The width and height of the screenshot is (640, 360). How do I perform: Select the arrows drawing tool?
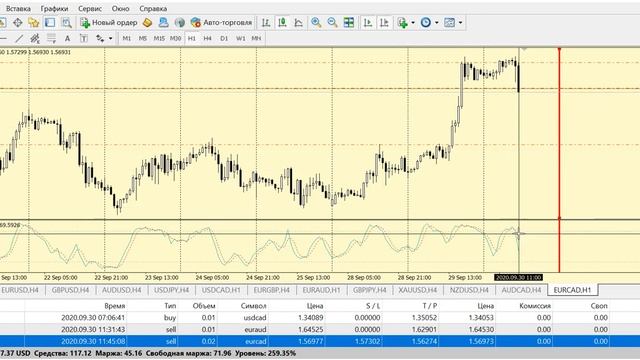[x=100, y=38]
